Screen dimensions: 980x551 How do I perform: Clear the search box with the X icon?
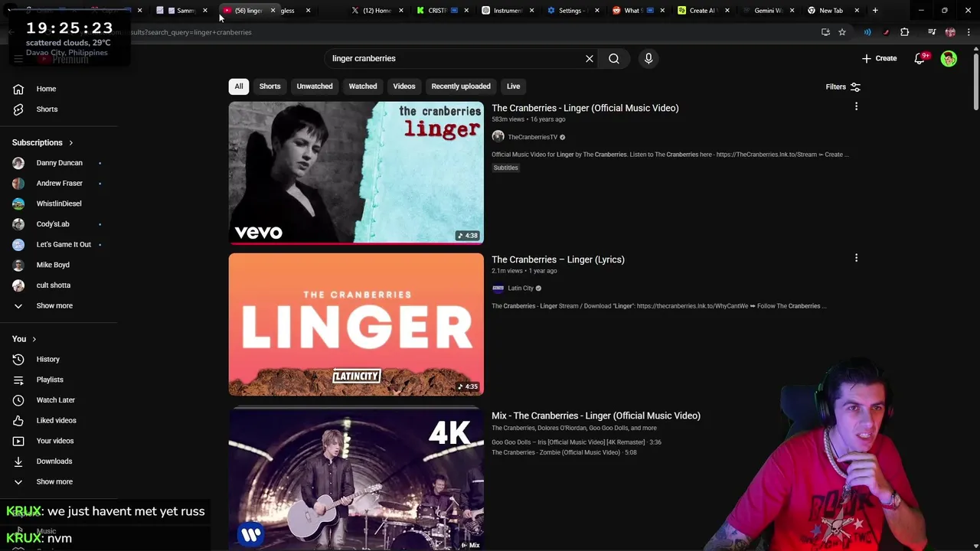pyautogui.click(x=590, y=58)
